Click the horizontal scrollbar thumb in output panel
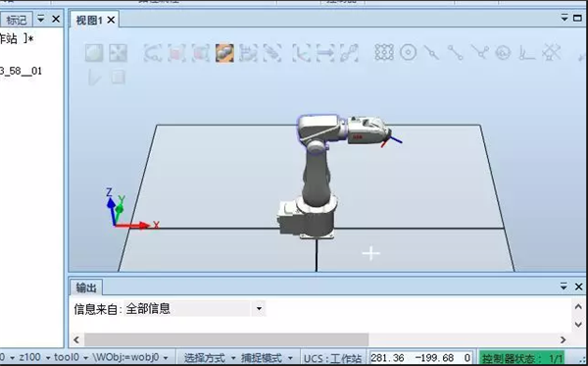The width and height of the screenshot is (588, 366). 226,340
